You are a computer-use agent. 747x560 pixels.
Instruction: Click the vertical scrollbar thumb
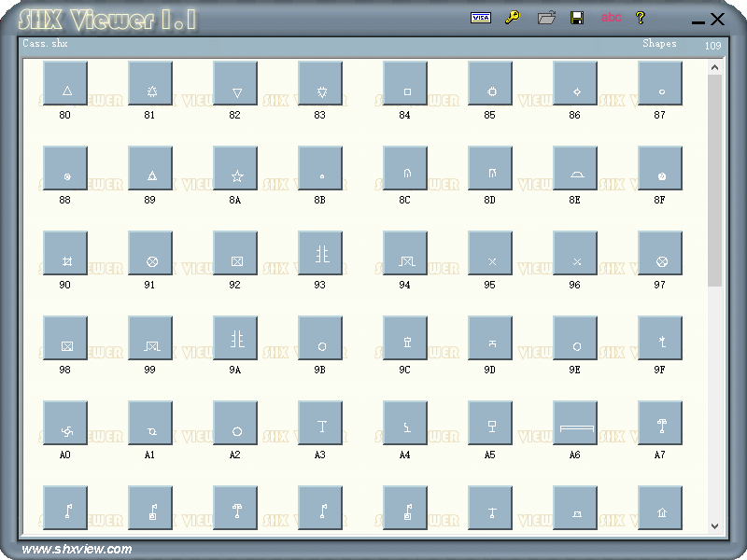pyautogui.click(x=715, y=177)
